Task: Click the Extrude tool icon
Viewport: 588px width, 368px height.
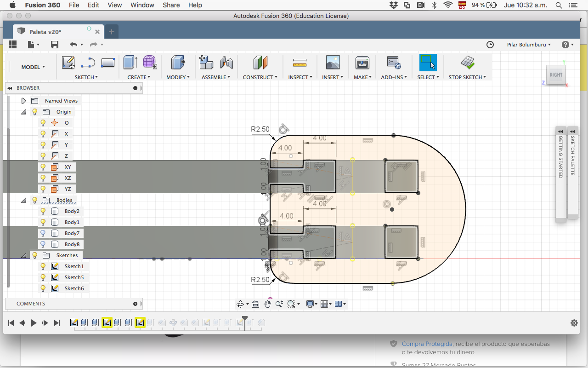Action: [130, 63]
